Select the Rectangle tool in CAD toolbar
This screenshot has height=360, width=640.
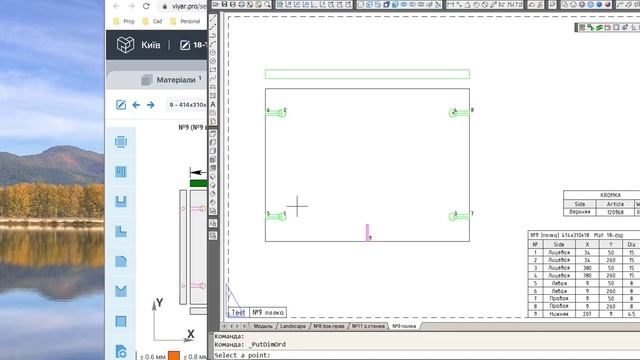point(213,70)
